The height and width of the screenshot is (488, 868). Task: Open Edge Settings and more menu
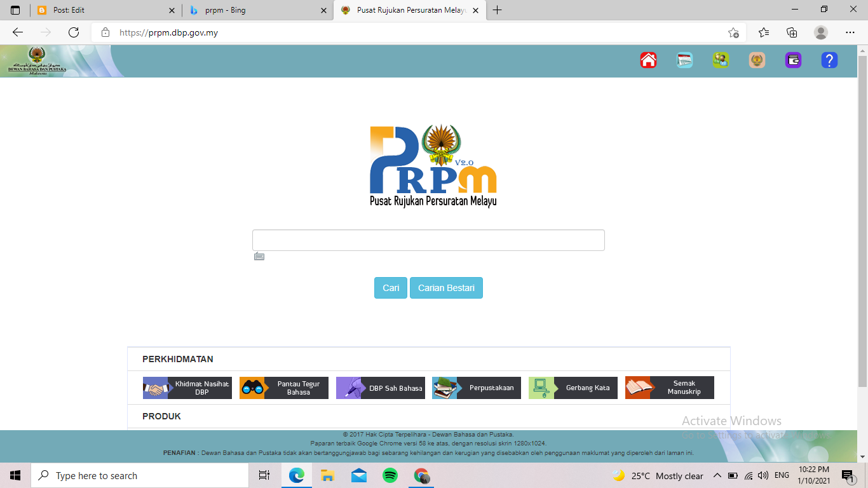[x=850, y=32]
